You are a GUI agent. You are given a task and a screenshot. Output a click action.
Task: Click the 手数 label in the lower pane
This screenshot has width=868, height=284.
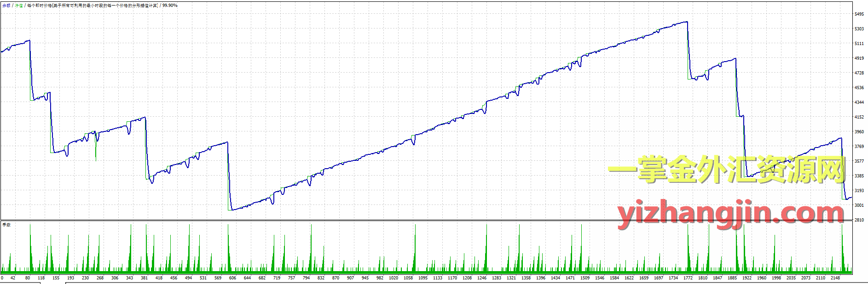tap(6, 225)
